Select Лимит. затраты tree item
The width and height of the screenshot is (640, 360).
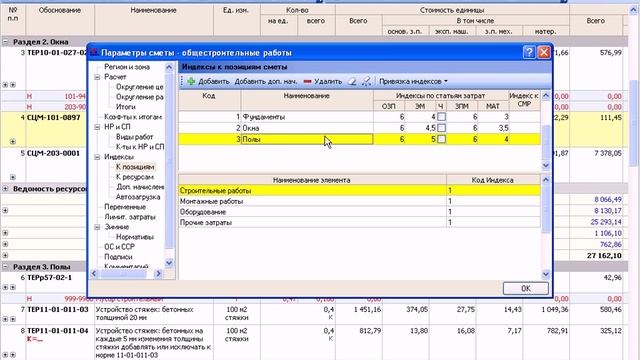point(130,217)
